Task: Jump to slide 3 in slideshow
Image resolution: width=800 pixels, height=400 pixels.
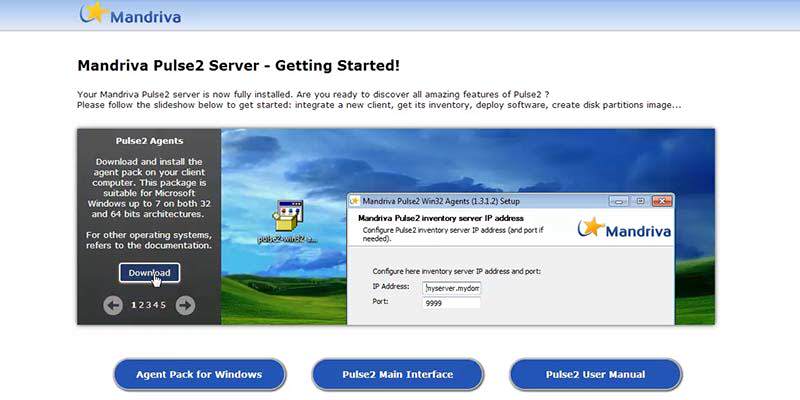Action: pyautogui.click(x=148, y=305)
